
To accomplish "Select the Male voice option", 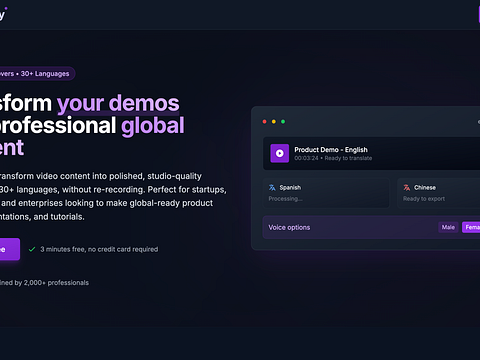I will click(448, 227).
